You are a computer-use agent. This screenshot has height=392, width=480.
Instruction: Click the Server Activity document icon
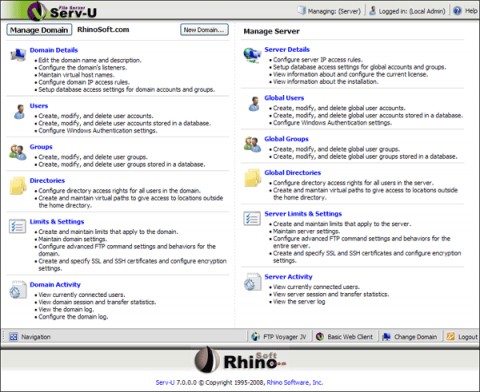[x=253, y=282]
